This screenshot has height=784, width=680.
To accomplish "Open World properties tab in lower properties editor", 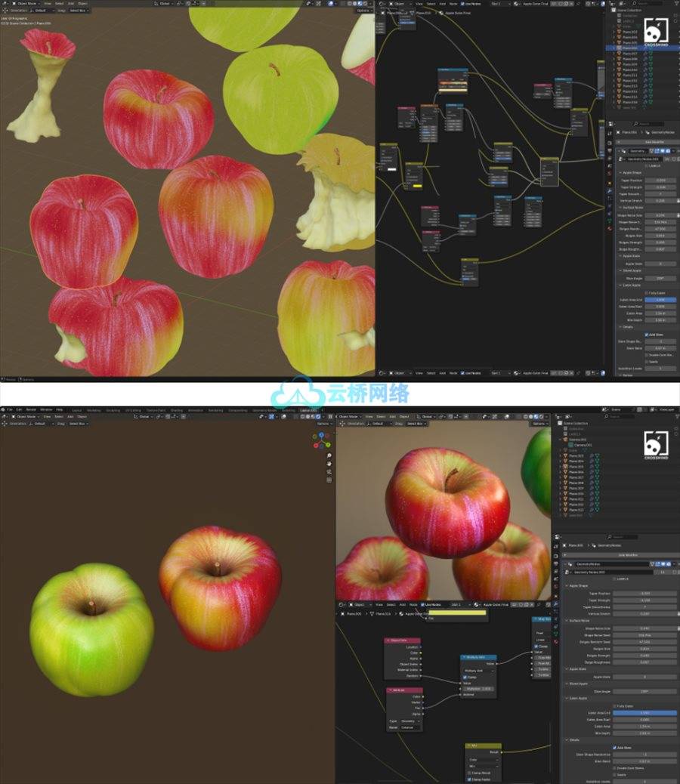I will (555, 587).
